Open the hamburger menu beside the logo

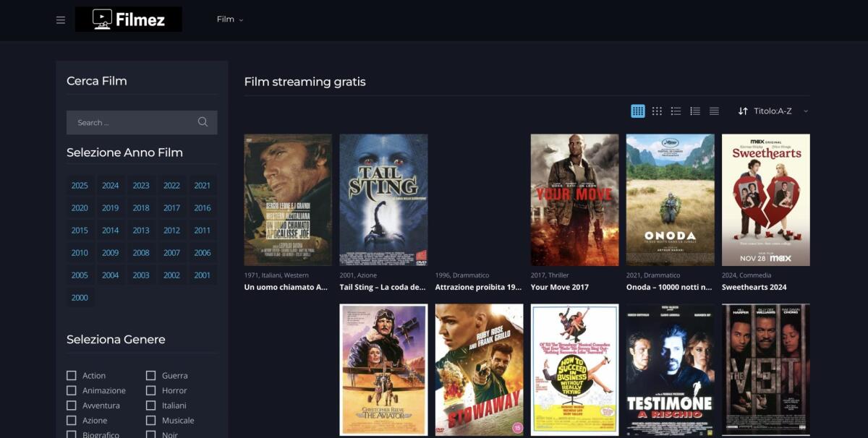pyautogui.click(x=61, y=20)
